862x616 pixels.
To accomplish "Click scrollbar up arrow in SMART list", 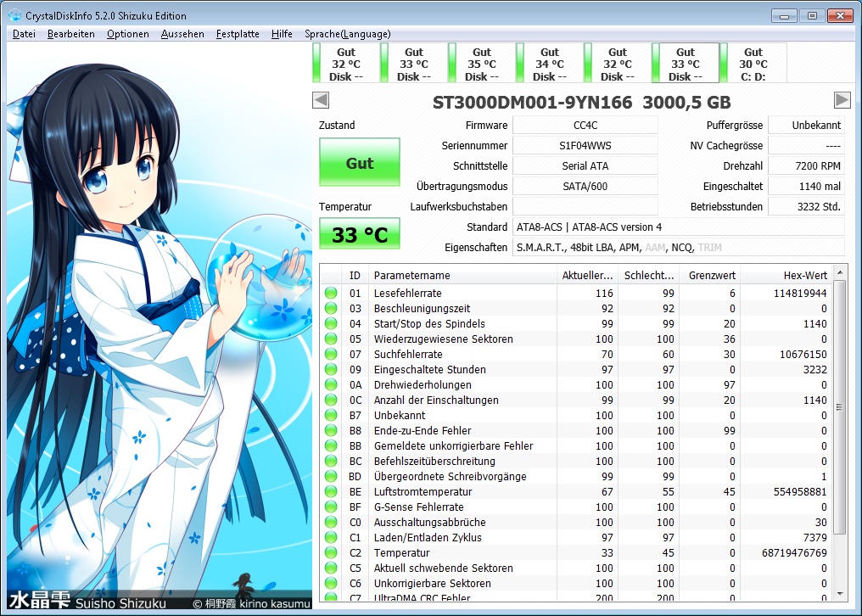I will point(839,273).
